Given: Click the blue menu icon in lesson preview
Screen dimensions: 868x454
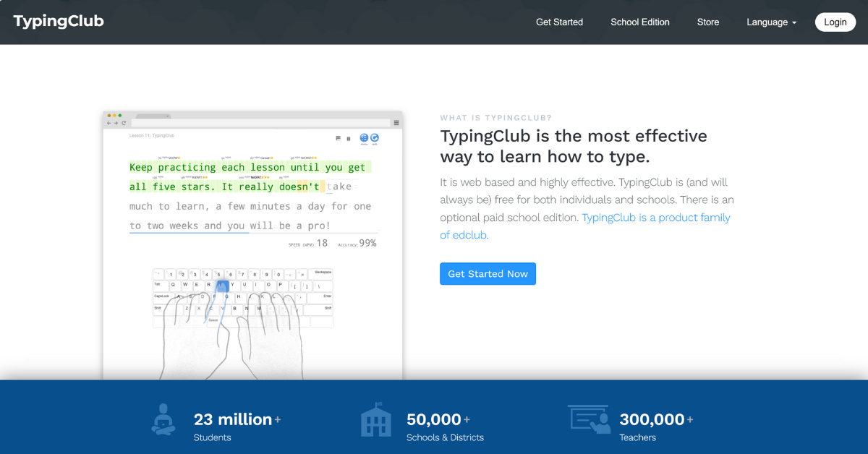Looking at the screenshot, I should tap(364, 137).
